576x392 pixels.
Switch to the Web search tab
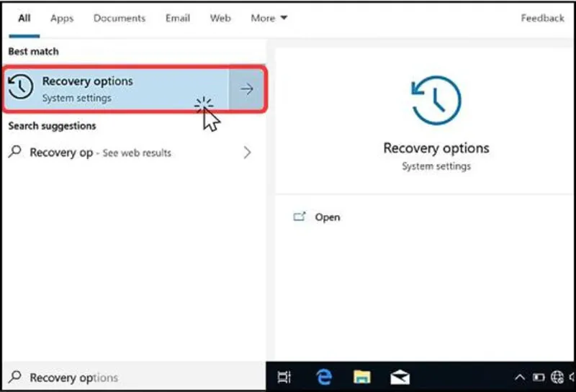click(220, 18)
